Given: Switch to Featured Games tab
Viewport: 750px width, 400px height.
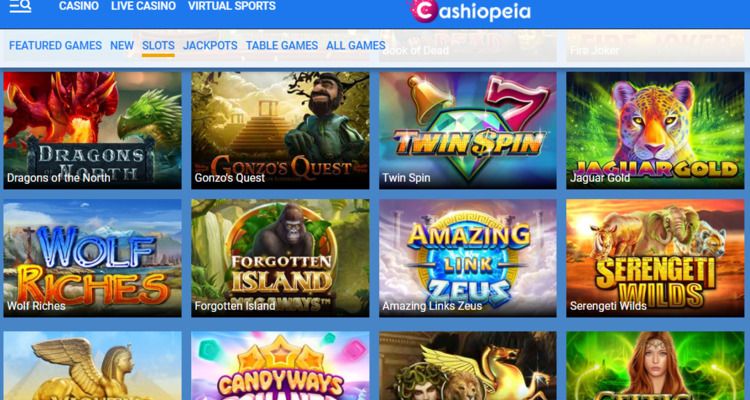Looking at the screenshot, I should click(55, 45).
